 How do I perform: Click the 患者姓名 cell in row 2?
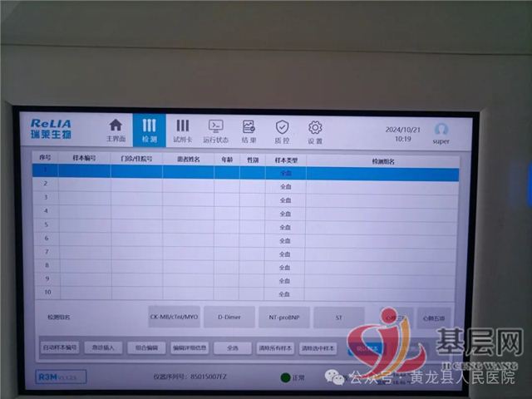188,185
